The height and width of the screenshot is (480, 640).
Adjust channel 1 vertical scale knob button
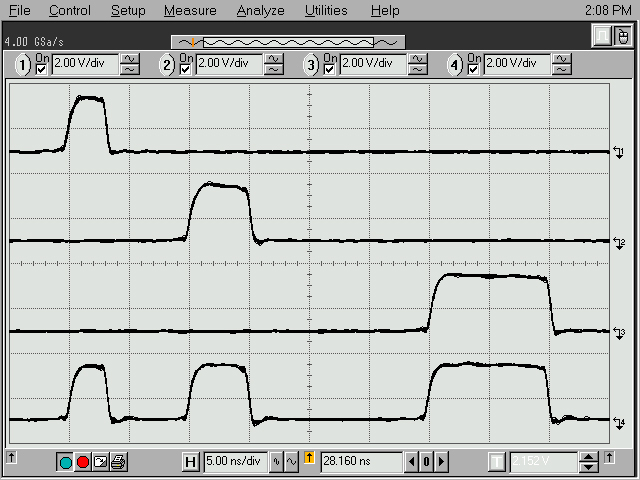130,65
